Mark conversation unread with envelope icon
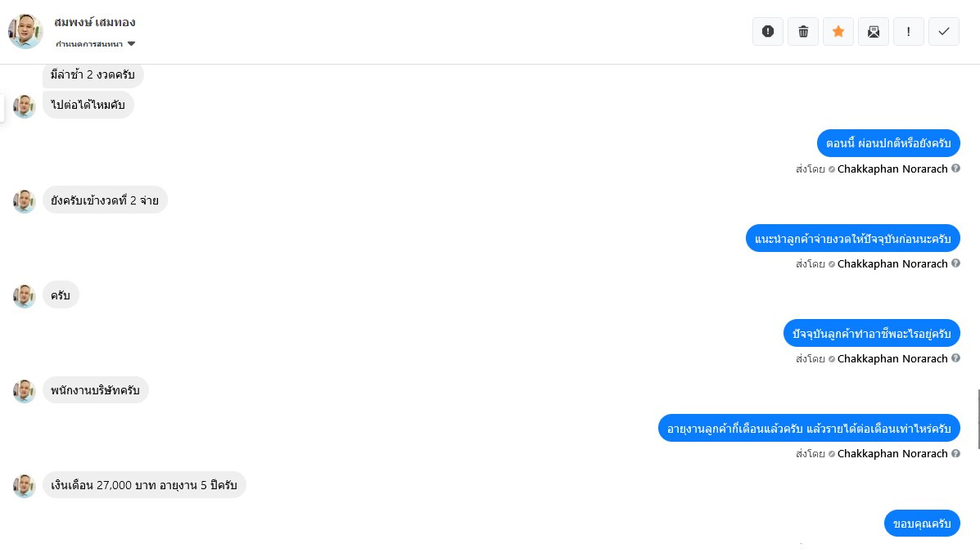 pyautogui.click(x=873, y=31)
